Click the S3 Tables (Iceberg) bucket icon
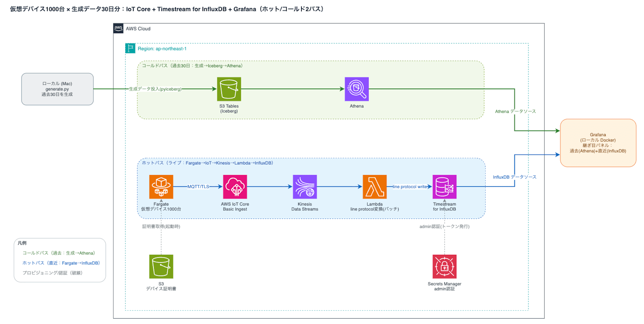 229,89
